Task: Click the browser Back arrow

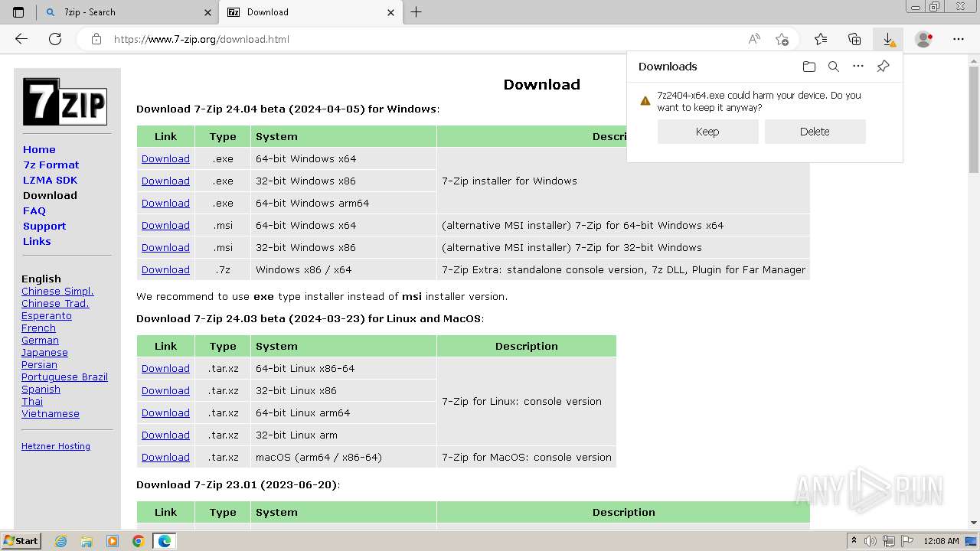Action: [21, 39]
